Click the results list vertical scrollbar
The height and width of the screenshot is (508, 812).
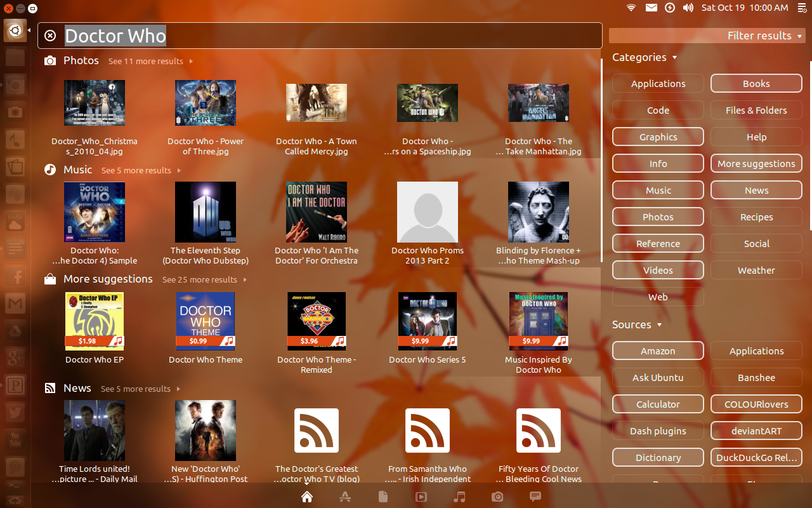(601, 159)
